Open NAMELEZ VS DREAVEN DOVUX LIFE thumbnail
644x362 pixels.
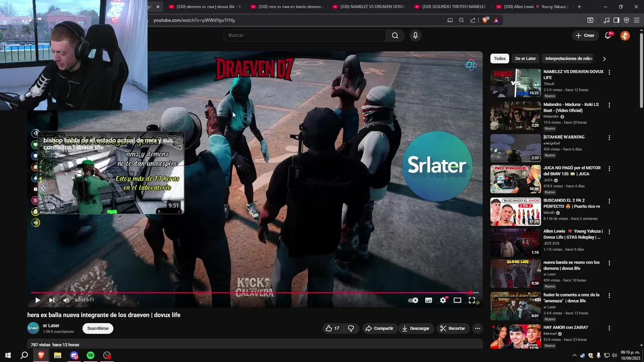[x=515, y=83]
